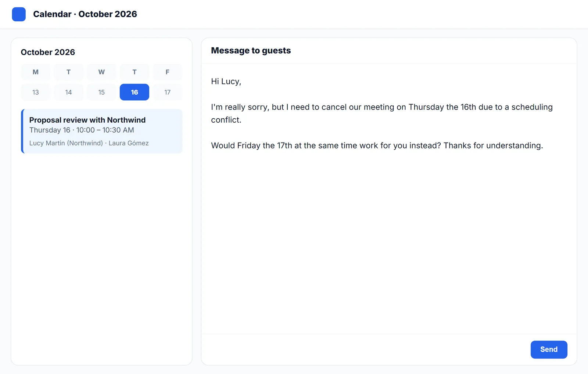The height and width of the screenshot is (374, 588).
Task: Select Friday the 17th in calendar
Action: click(x=168, y=92)
